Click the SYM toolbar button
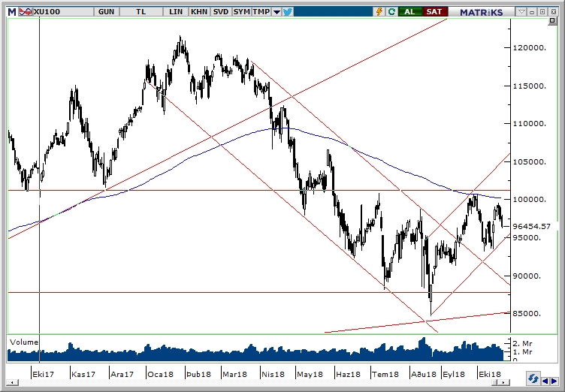The height and width of the screenshot is (392, 565). pyautogui.click(x=241, y=12)
